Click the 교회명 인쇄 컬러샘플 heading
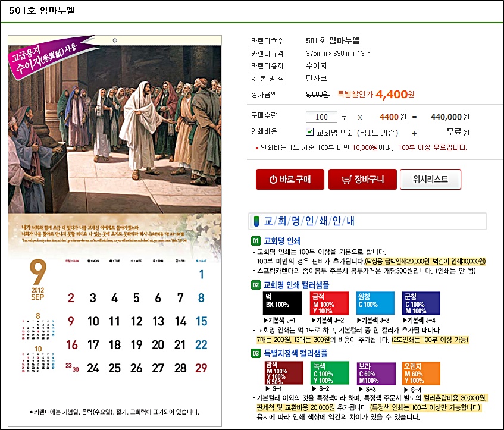 pyautogui.click(x=296, y=285)
